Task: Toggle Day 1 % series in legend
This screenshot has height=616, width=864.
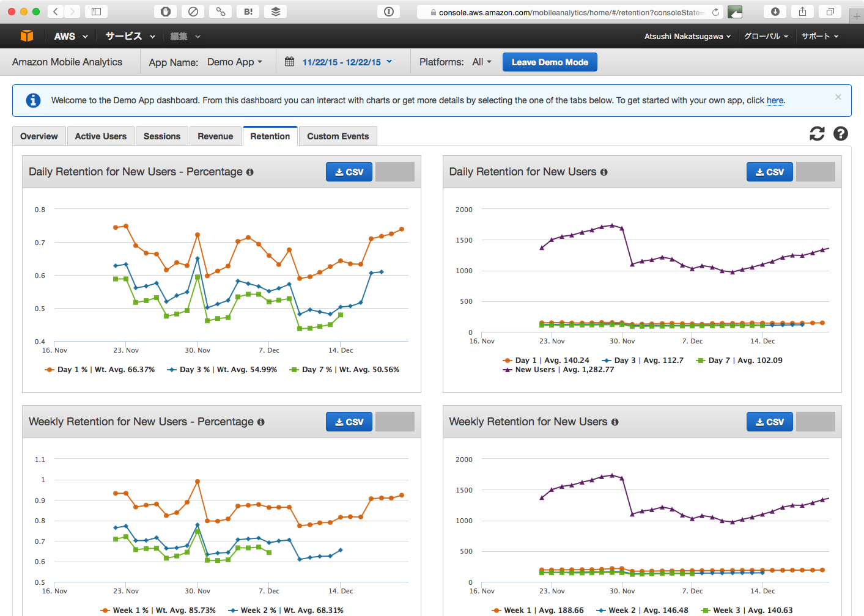Action: (x=67, y=370)
